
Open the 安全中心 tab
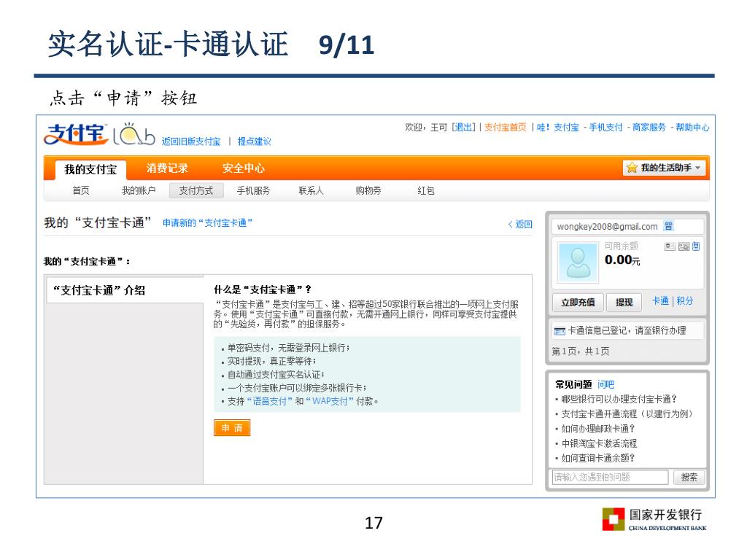click(x=243, y=168)
